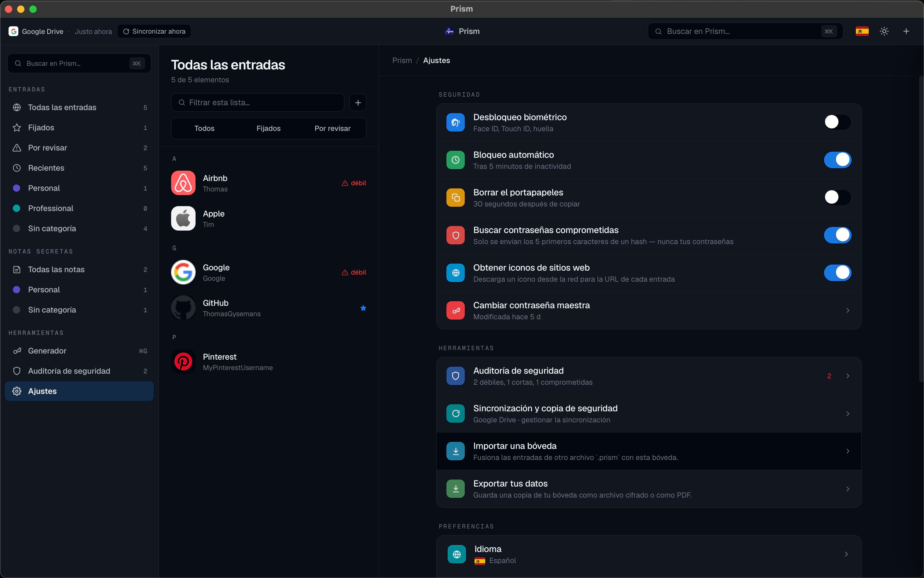Switch to the Por revisar filter tab

point(332,128)
